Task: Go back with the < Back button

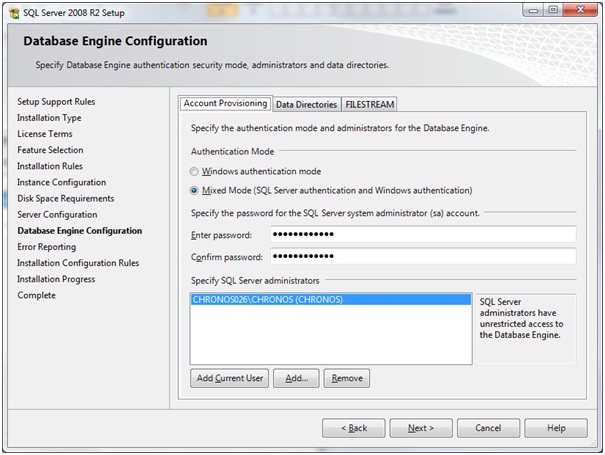Action: (x=354, y=428)
